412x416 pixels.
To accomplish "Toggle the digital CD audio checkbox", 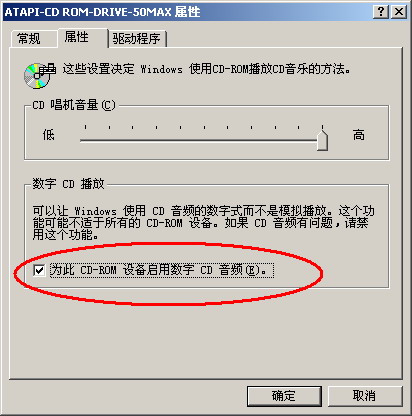I will [39, 270].
